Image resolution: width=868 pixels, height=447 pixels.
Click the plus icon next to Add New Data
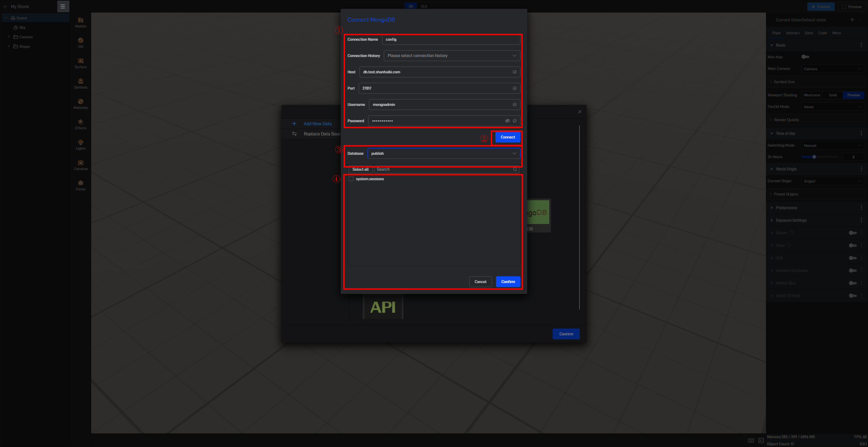click(x=294, y=124)
